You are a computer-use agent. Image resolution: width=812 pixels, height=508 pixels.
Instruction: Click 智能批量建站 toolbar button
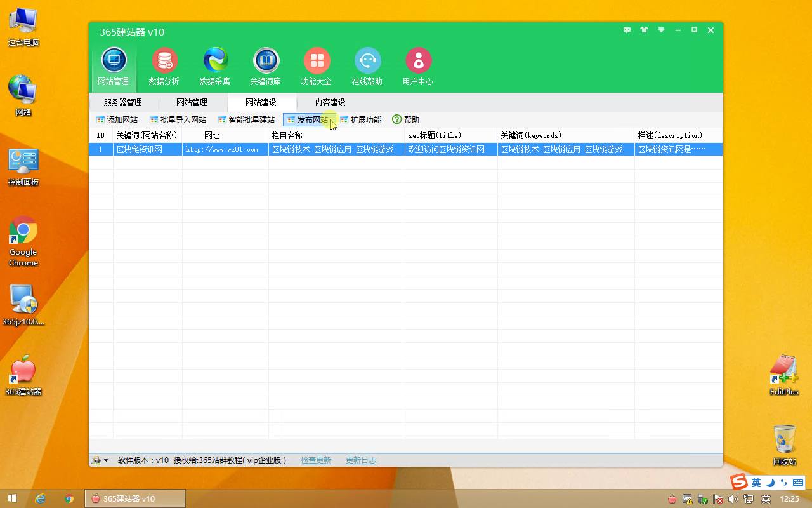[246, 119]
